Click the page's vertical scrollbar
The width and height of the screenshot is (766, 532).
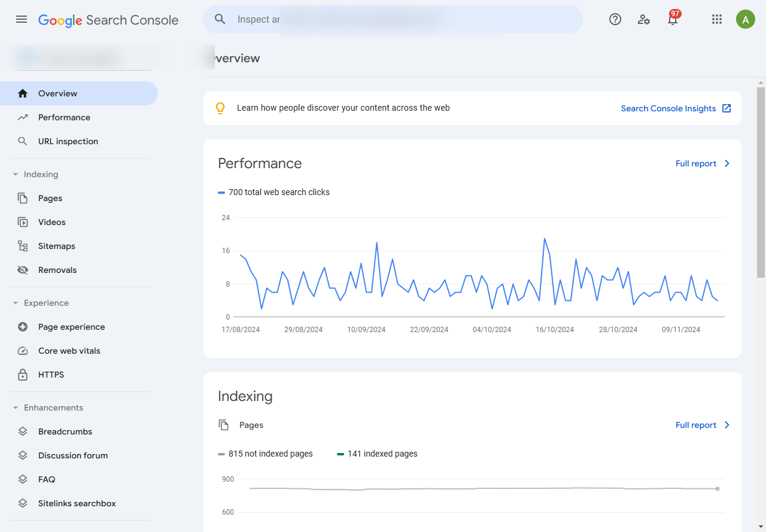pyautogui.click(x=761, y=180)
